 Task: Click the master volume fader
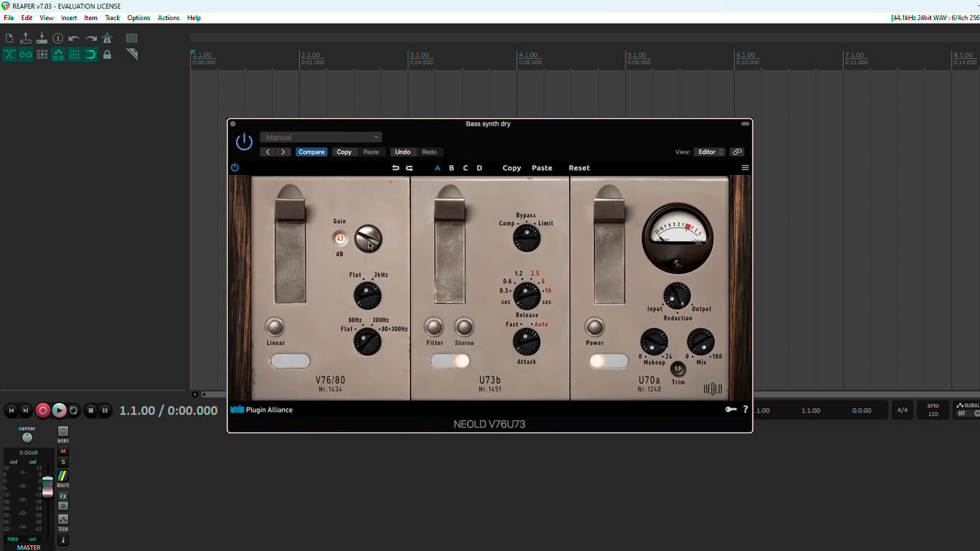(x=47, y=486)
